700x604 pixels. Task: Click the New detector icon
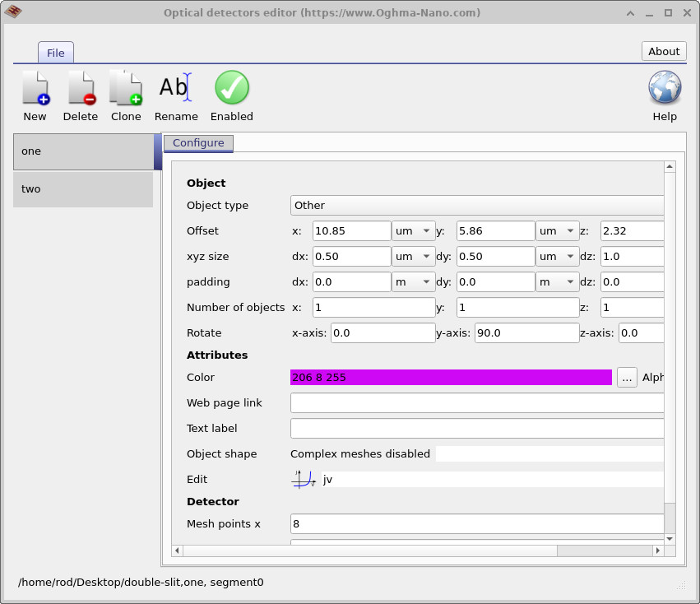35,88
